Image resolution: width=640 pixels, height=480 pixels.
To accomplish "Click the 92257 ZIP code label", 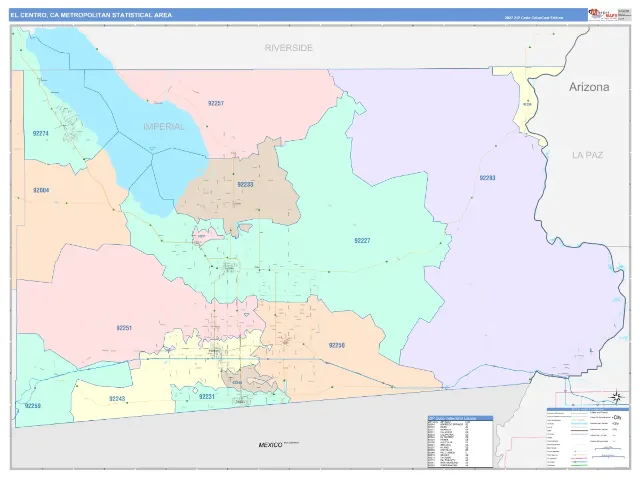I will [x=216, y=103].
